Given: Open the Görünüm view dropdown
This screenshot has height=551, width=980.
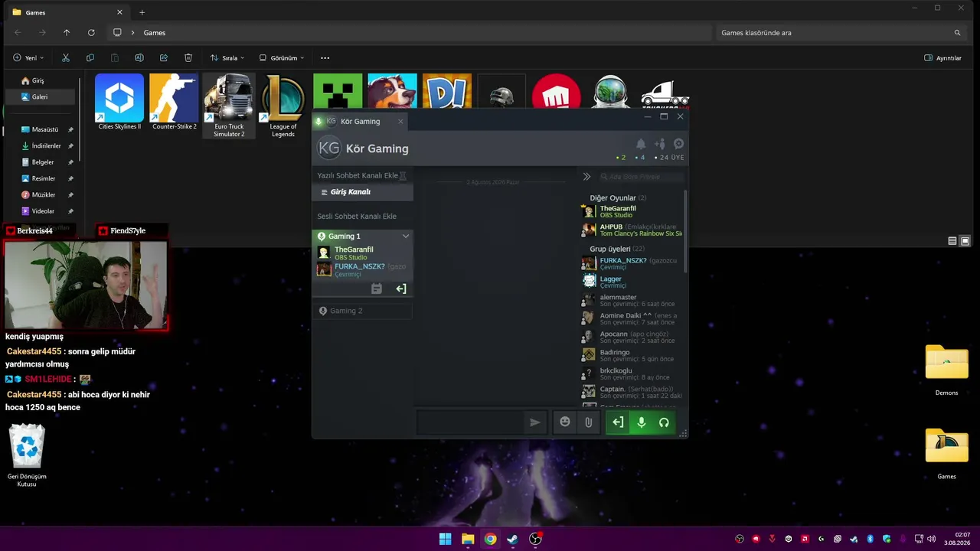Looking at the screenshot, I should [282, 57].
